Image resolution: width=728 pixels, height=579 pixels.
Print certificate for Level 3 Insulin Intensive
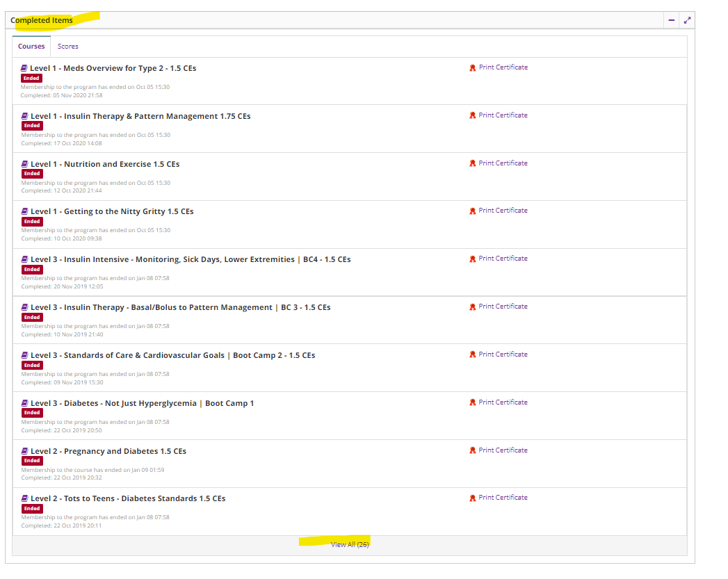click(x=503, y=259)
